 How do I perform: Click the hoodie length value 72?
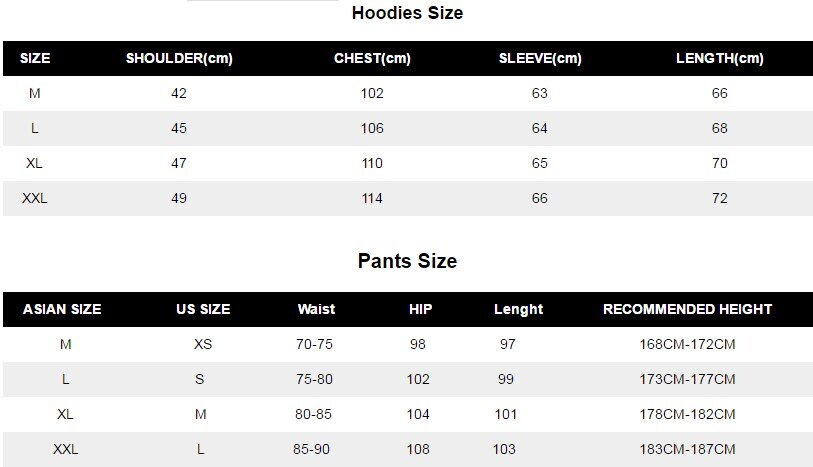[720, 198]
